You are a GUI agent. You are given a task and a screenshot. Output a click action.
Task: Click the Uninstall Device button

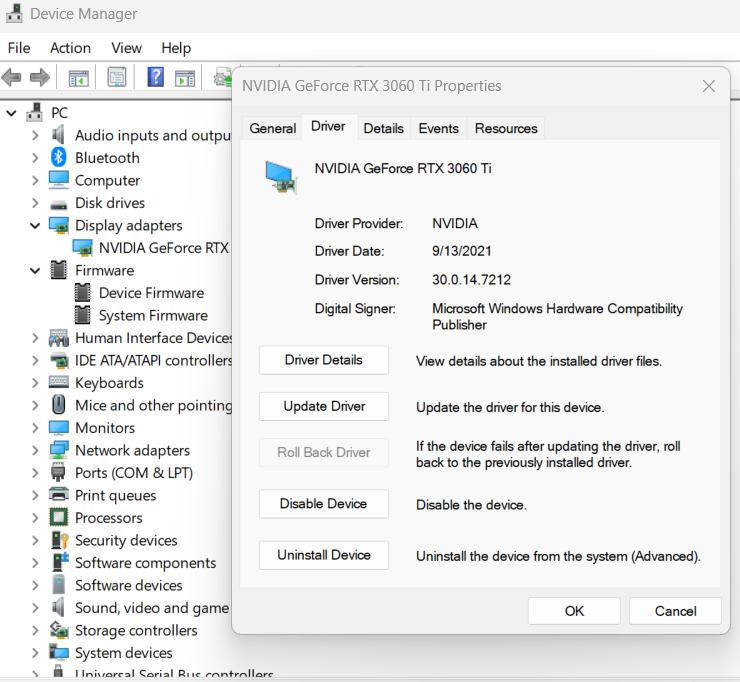pos(324,555)
